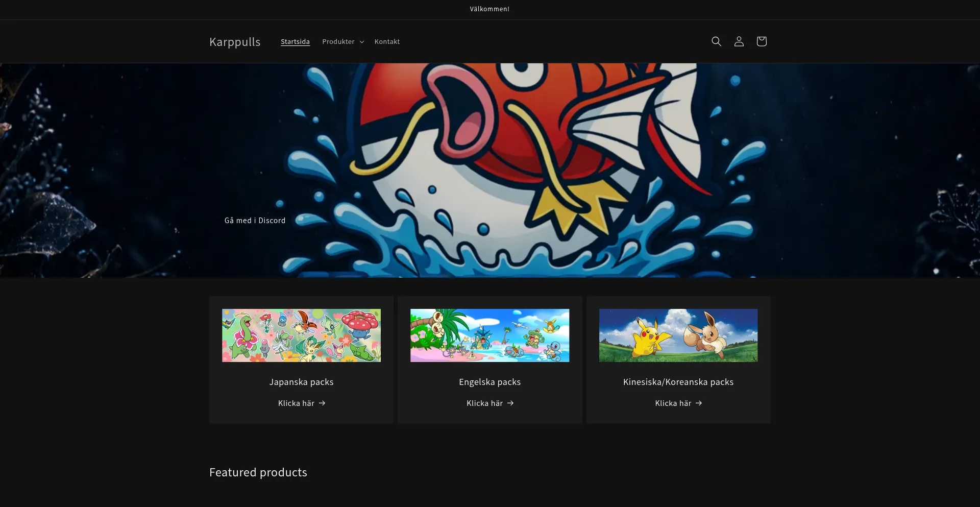Open the search icon in the header
Viewport: 980px width, 507px height.
pyautogui.click(x=716, y=41)
